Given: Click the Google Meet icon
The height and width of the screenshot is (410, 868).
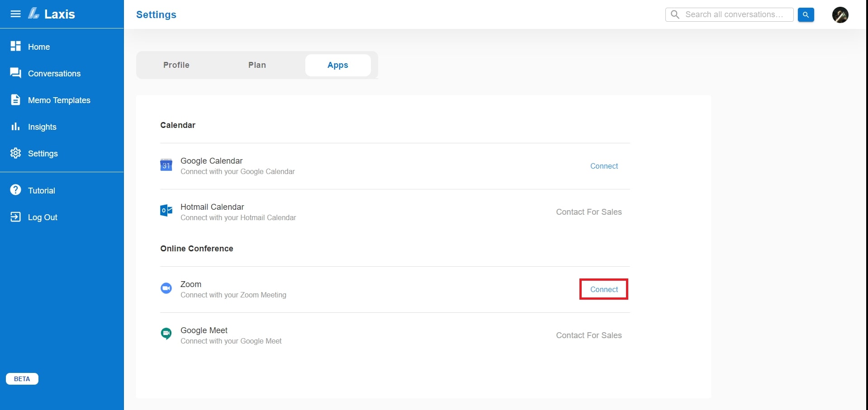Looking at the screenshot, I should click(x=166, y=334).
